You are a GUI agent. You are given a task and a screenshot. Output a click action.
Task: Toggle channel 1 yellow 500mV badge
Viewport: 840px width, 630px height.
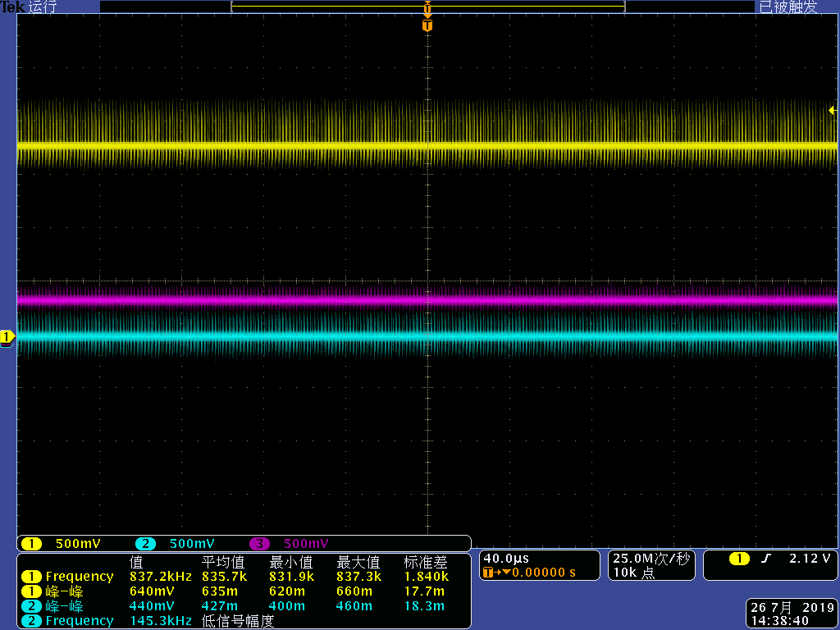tap(31, 544)
